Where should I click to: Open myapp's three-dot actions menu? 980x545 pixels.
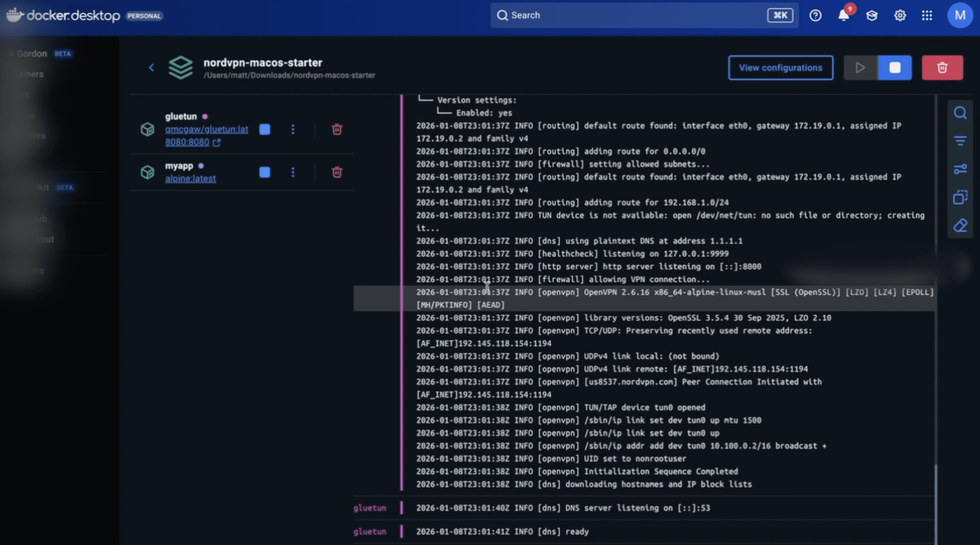(293, 172)
